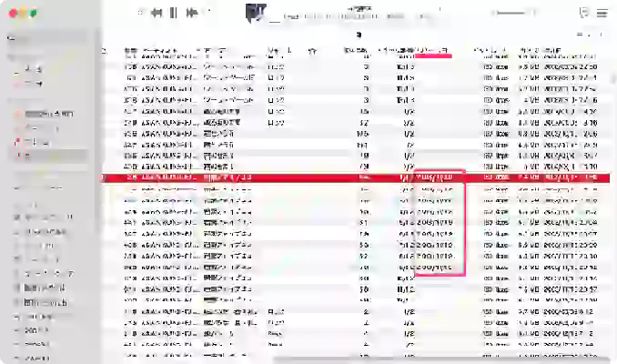Viewport: 617px width, 364px height.
Task: Open the Recently Added item in sidebar
Action: 49,114
